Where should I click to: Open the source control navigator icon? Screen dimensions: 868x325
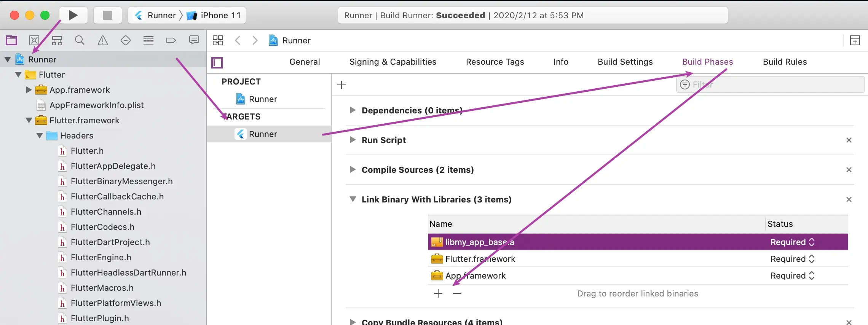tap(34, 40)
